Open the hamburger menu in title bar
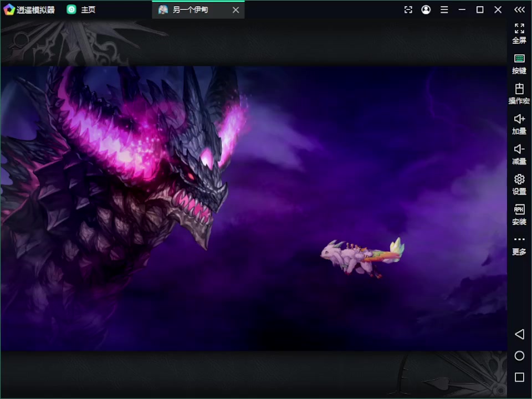This screenshot has width=532, height=399. pos(444,9)
